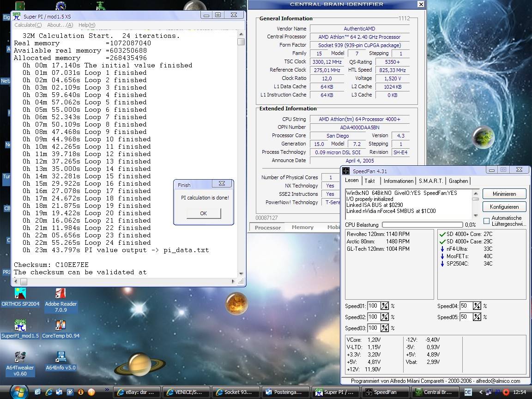Click OK in the Finish dialog

pos(204,213)
